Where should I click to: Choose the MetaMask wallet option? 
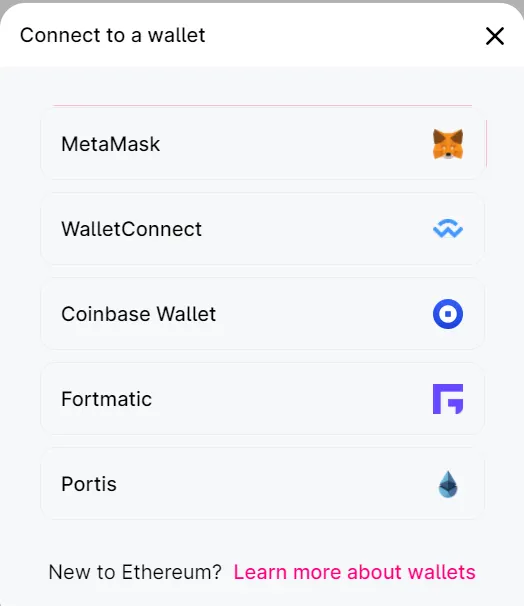[x=262, y=144]
